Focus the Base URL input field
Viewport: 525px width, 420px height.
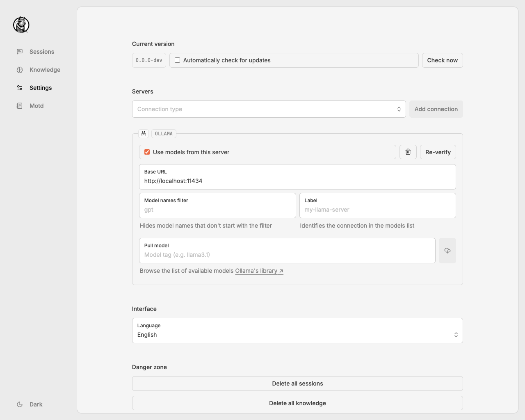(x=297, y=181)
